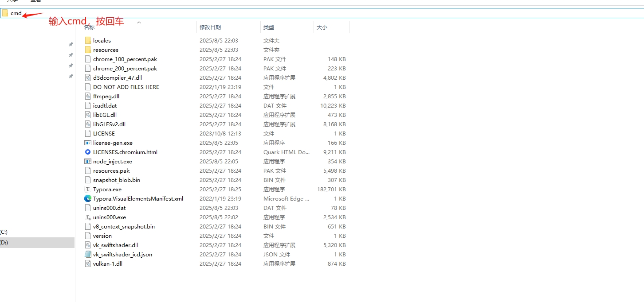This screenshot has height=302, width=644.
Task: Click the Typora.exe application icon
Action: (x=88, y=190)
